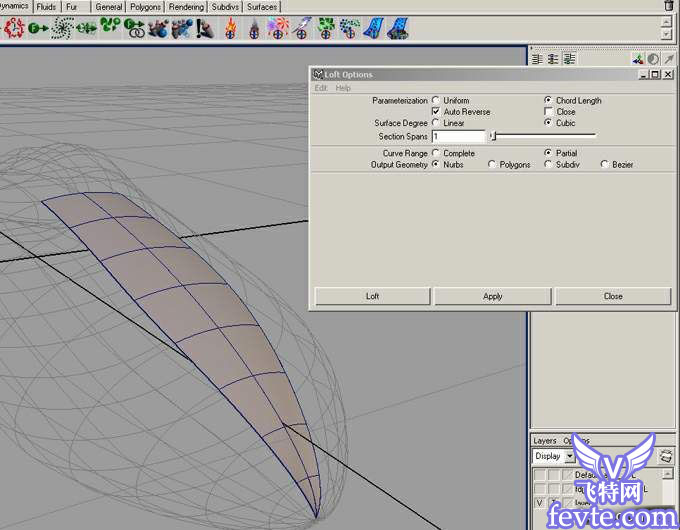Click the blue dots curve flow icon
This screenshot has height=530, width=680.
coord(350,28)
